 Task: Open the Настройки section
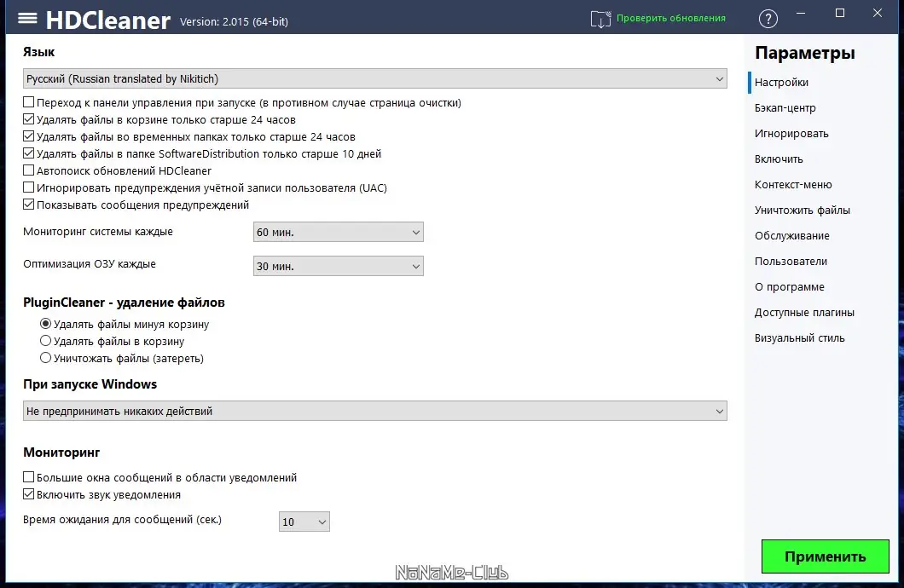[x=781, y=83]
